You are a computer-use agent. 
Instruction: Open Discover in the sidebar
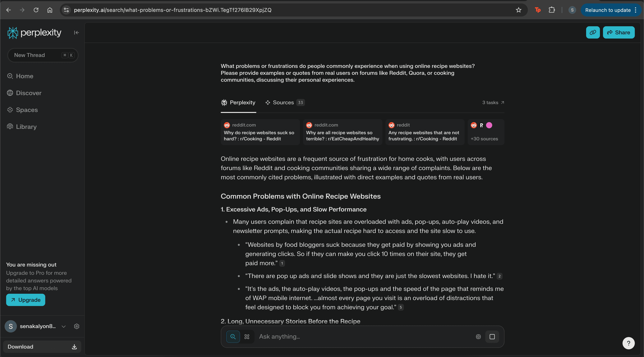pos(29,93)
